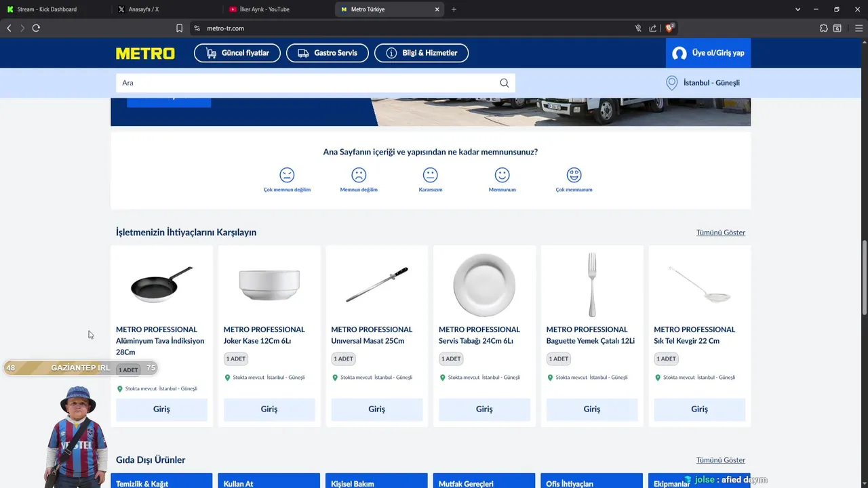
Task: Open Kullan At category
Action: (x=269, y=481)
